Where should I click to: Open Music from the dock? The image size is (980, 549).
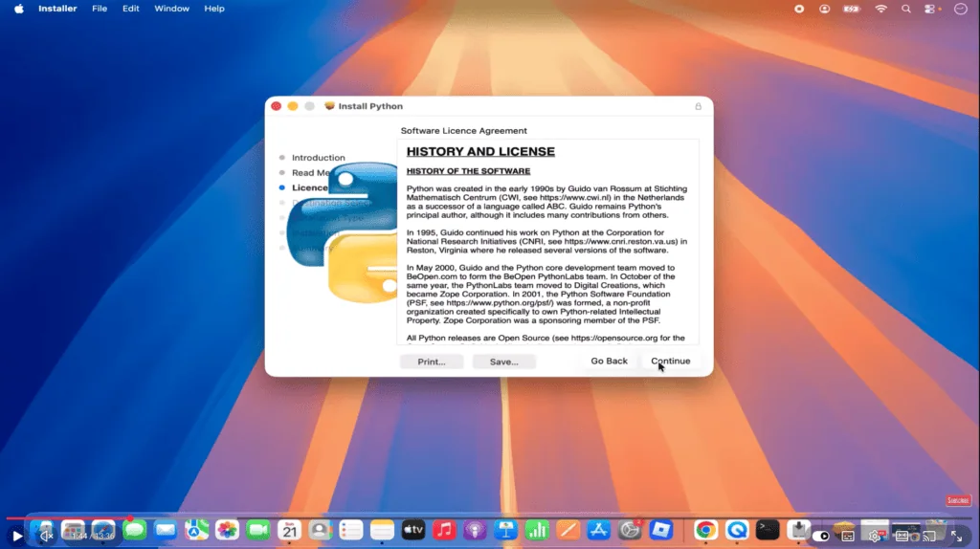(x=444, y=530)
